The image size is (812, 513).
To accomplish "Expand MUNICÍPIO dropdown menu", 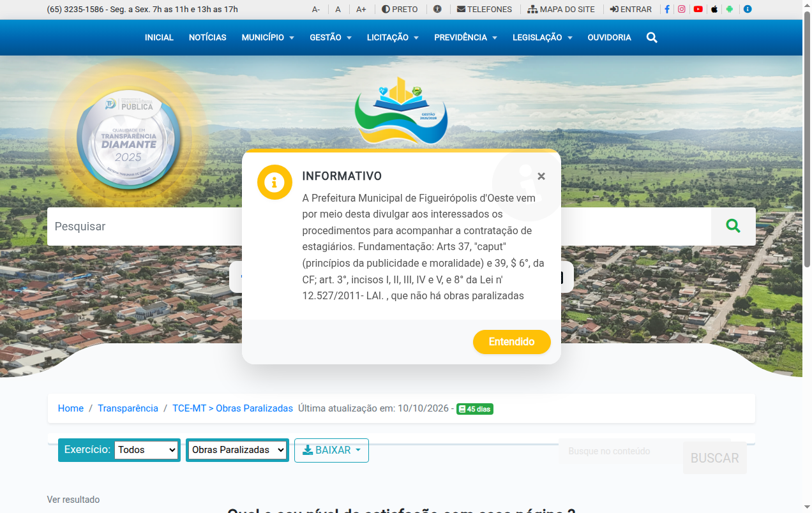I will pyautogui.click(x=267, y=38).
